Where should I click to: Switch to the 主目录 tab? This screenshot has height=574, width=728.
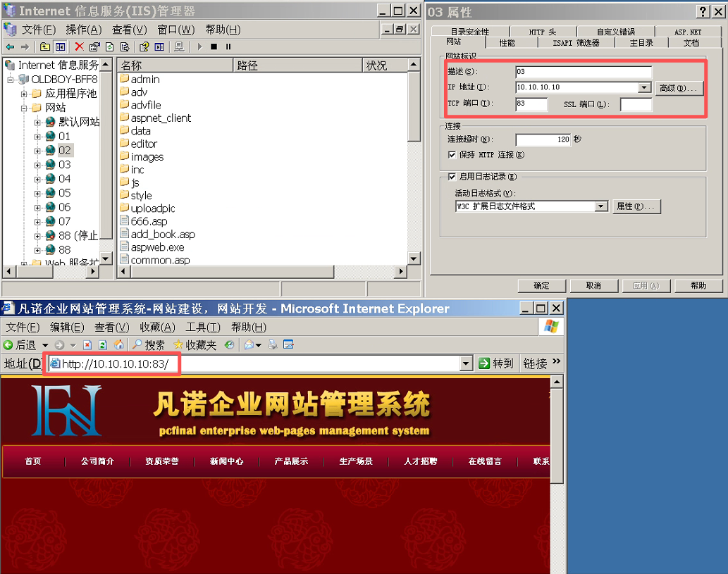(x=641, y=43)
